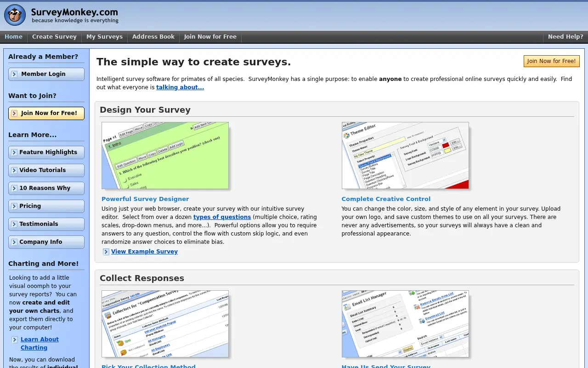Click the SurveyMonkey monkey logo icon
This screenshot has width=588, height=368.
15,15
